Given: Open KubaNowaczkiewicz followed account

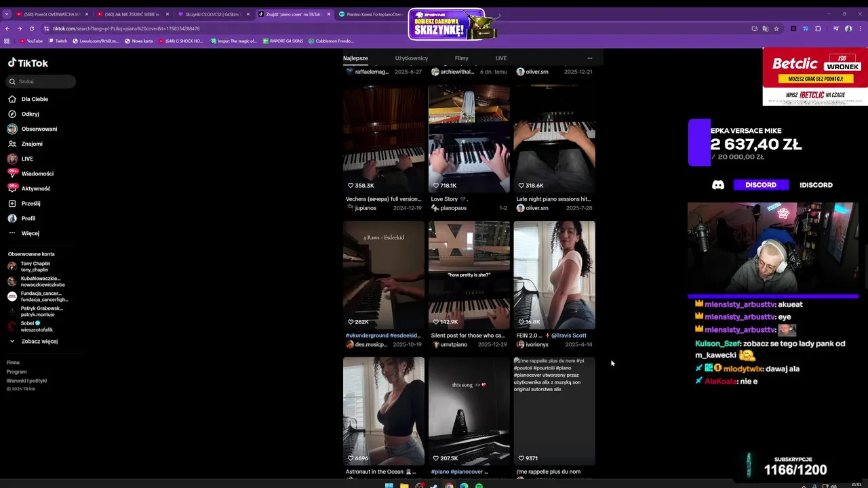Looking at the screenshot, I should [36, 281].
